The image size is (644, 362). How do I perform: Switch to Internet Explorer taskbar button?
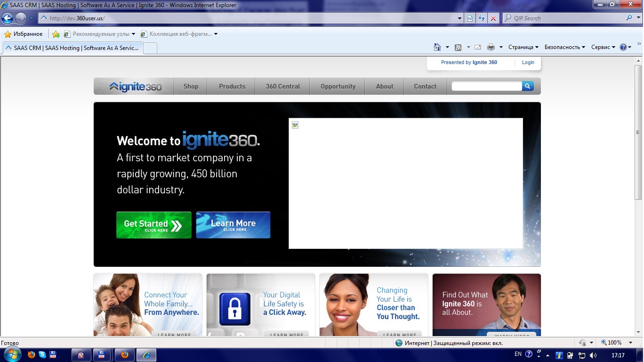[x=146, y=355]
